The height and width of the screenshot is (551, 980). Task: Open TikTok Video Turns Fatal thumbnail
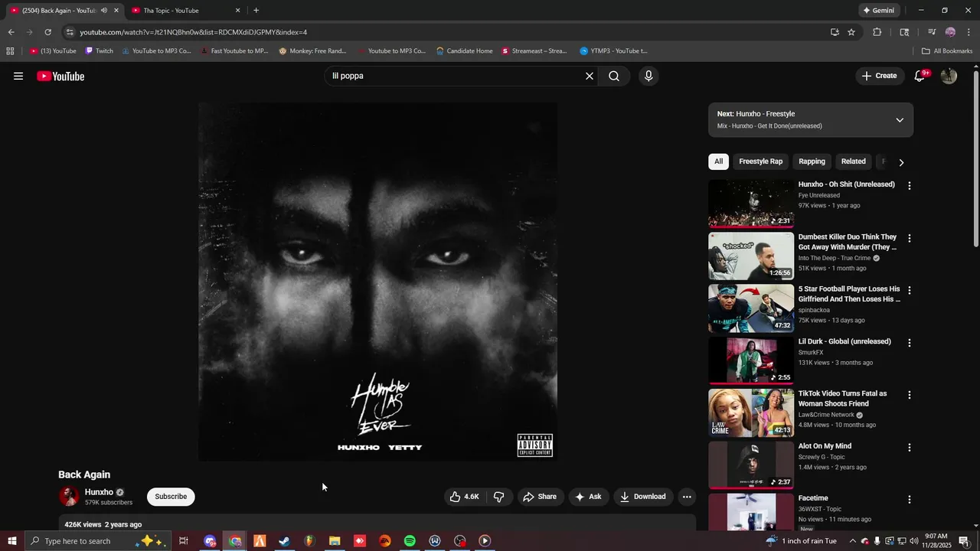[x=751, y=412]
